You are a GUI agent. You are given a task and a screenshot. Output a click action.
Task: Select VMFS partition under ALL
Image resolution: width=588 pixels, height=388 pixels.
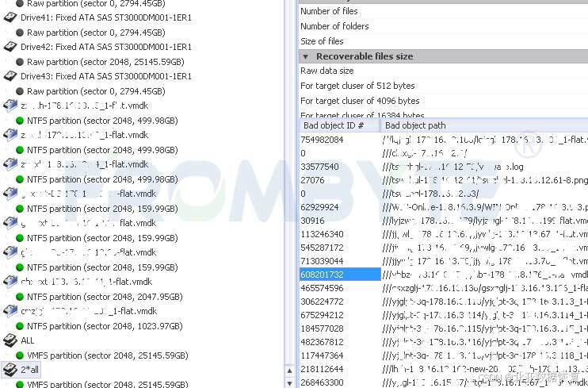[108, 355]
